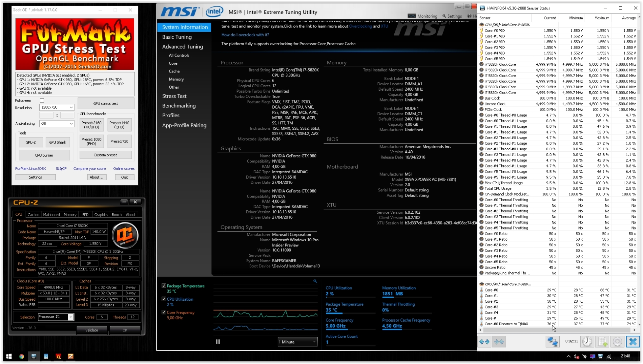Open 'How do I overclock with it?' link
The height and width of the screenshot is (364, 643).
tap(245, 35)
